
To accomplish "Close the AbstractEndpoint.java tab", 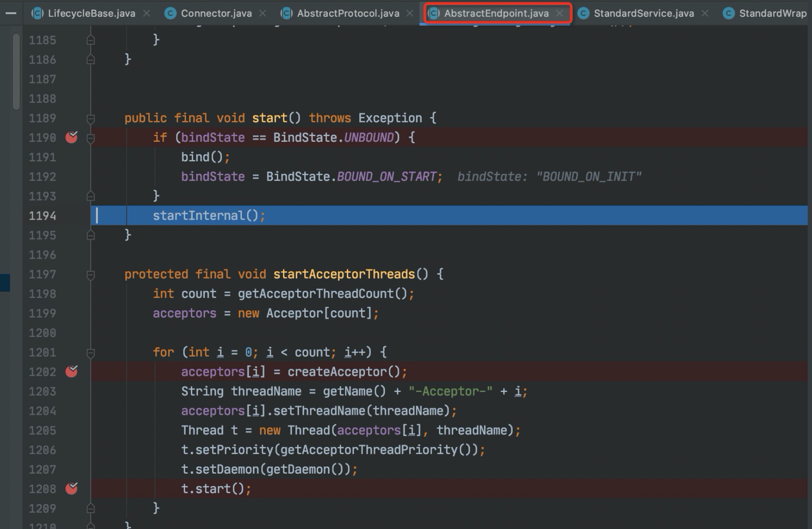I will pos(560,13).
